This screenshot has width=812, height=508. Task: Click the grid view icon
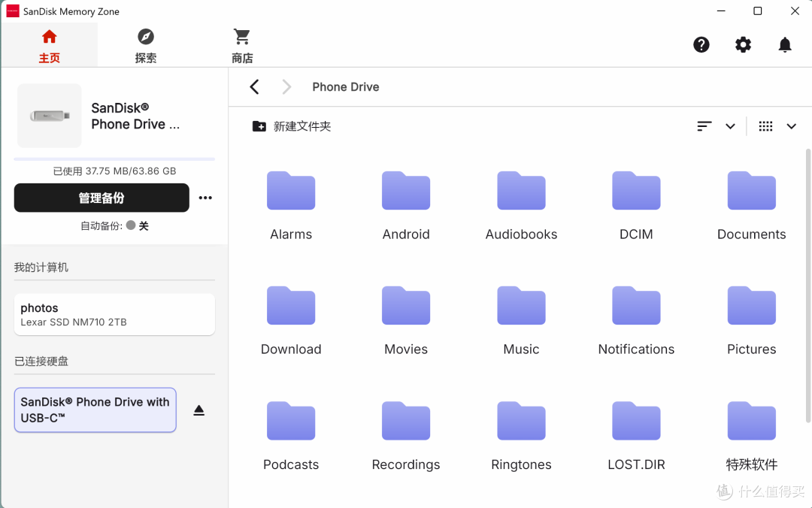pos(765,125)
